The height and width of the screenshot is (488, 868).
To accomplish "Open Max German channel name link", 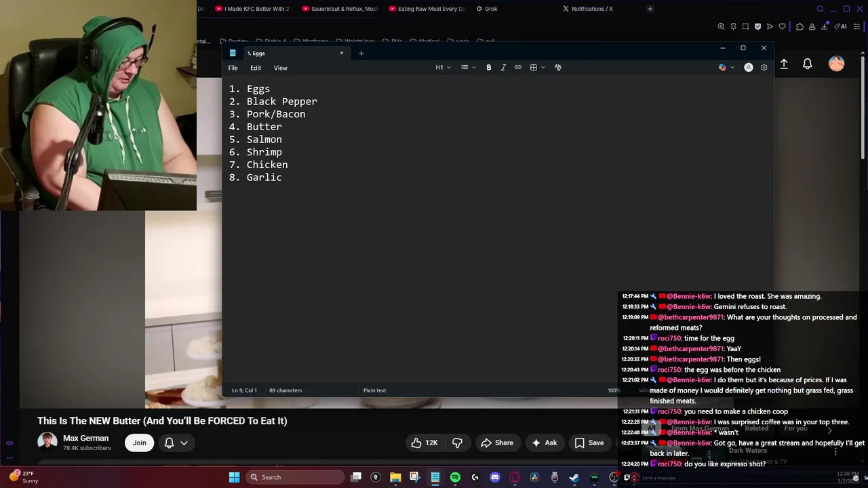I will click(x=85, y=439).
